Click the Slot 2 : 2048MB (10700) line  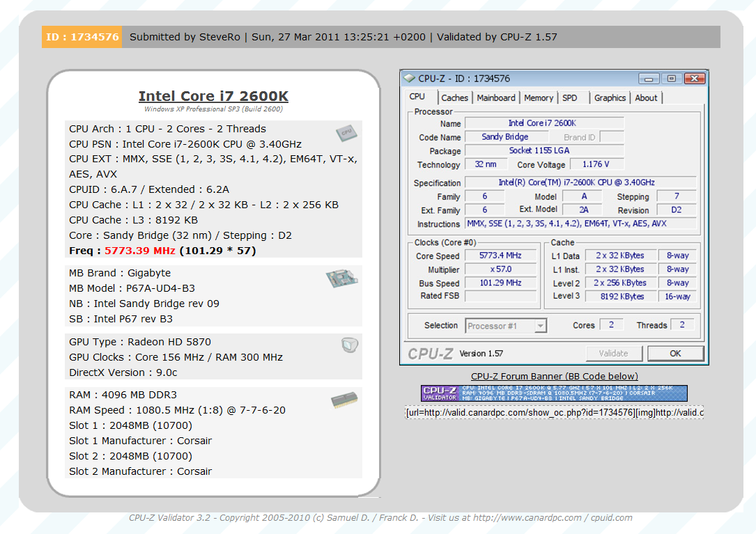(x=130, y=456)
